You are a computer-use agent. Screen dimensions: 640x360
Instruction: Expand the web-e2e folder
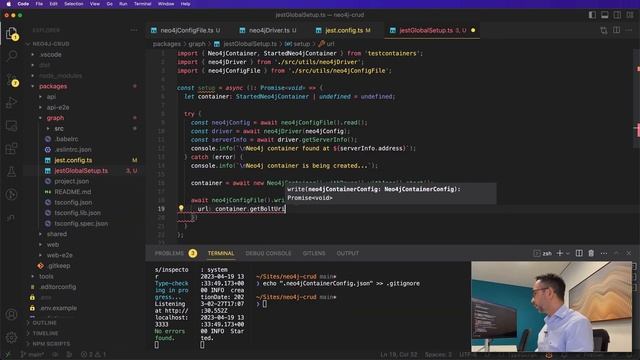click(59, 255)
